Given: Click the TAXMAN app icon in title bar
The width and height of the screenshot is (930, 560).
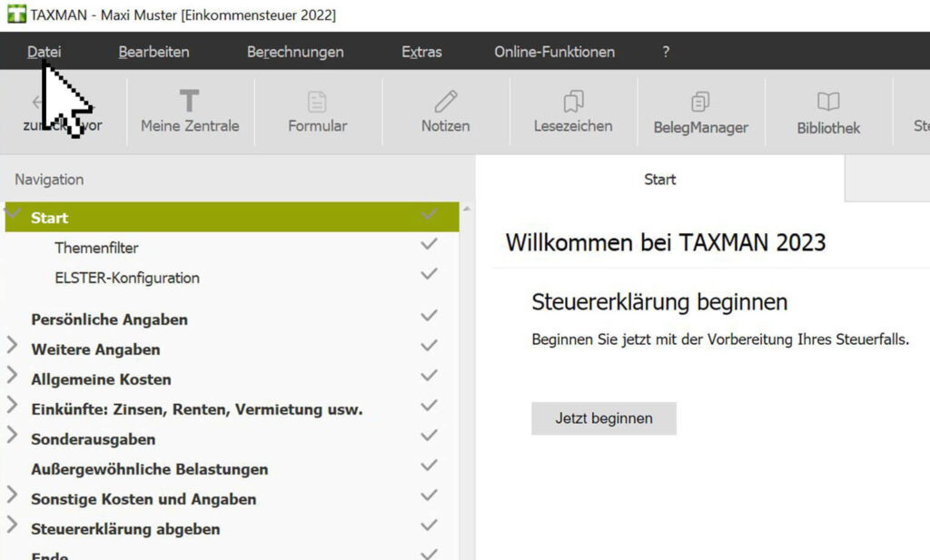Looking at the screenshot, I should point(16,15).
